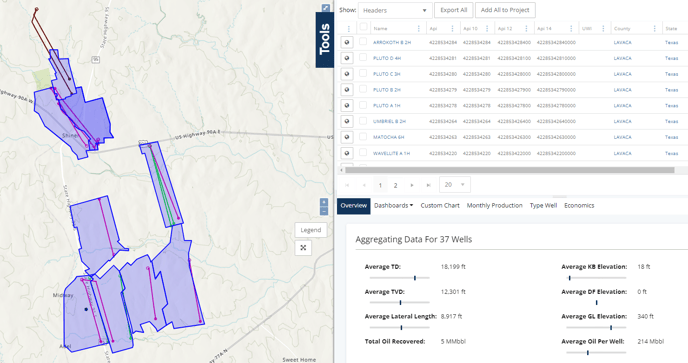Open the MATOCHA 6H well link
The width and height of the screenshot is (688, 363).
(x=388, y=137)
